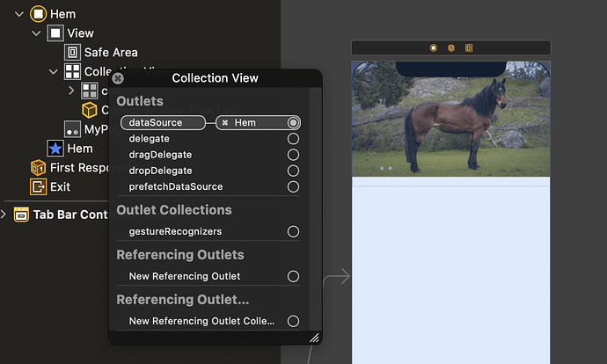Collapse the Hem scene disclosure arrow
607x364 pixels.
click(x=18, y=14)
